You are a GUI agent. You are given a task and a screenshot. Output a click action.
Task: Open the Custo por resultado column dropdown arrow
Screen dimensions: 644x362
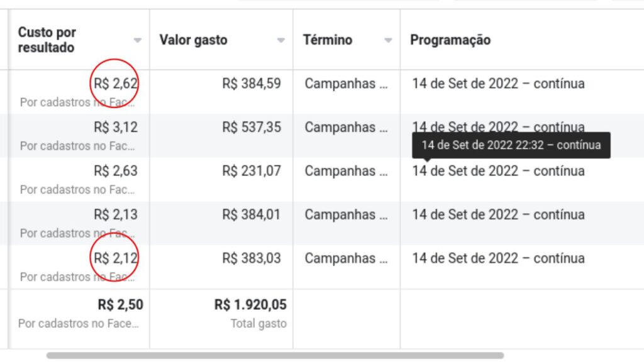click(x=138, y=40)
